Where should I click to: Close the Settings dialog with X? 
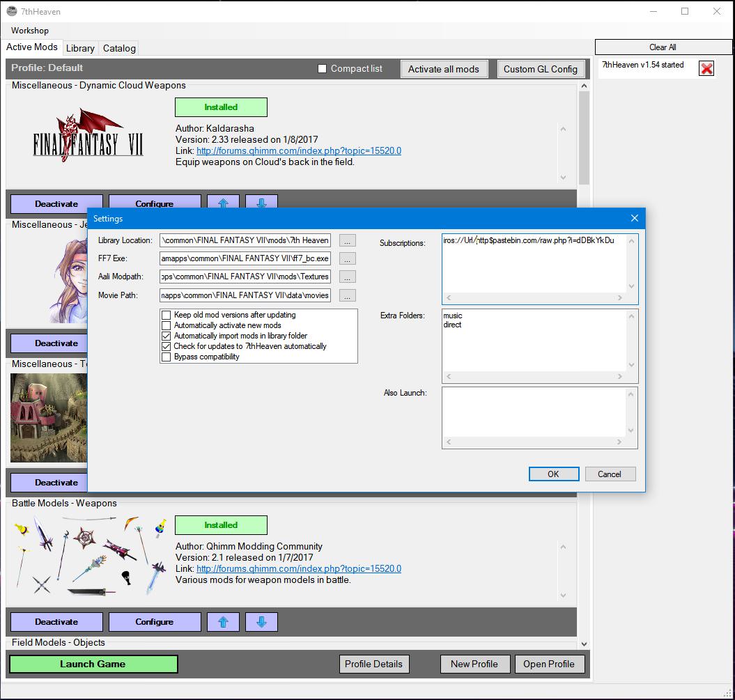[x=635, y=218]
